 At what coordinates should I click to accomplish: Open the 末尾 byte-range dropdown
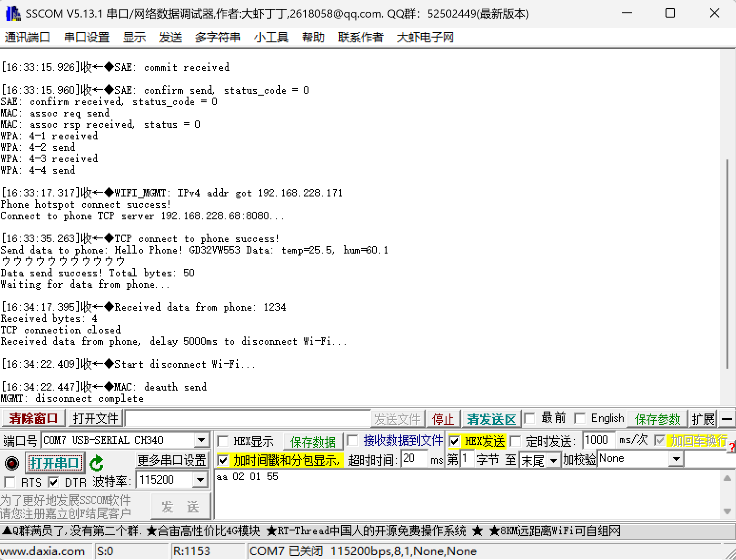[x=553, y=461]
